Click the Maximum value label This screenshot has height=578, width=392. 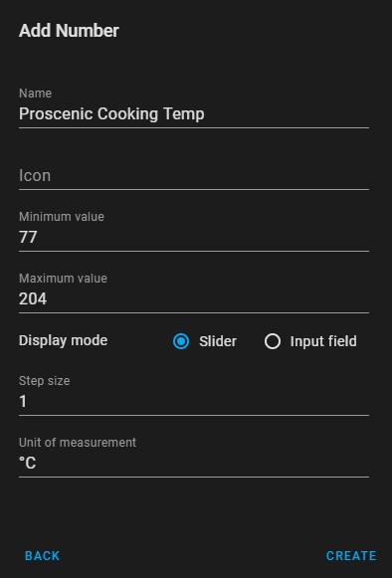click(x=63, y=279)
